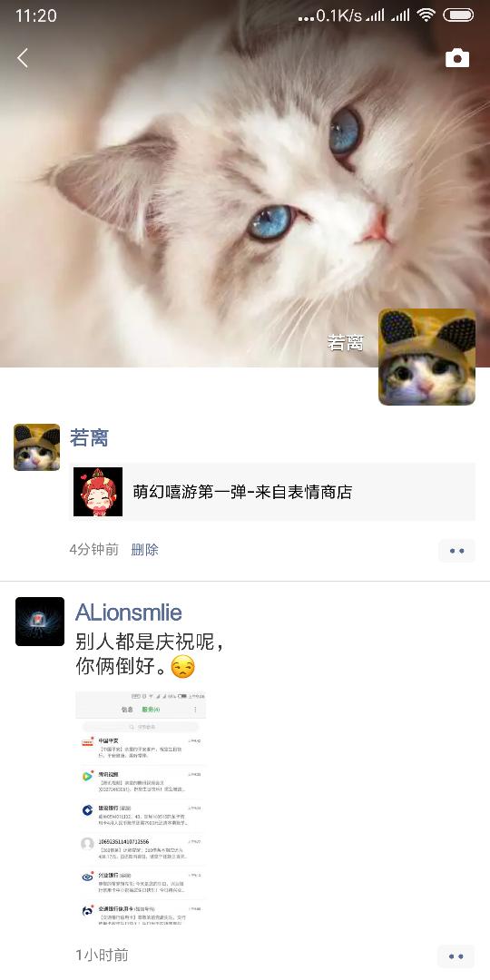490x980 pixels.
Task: Open the large cat profile avatar on cover
Action: click(426, 357)
